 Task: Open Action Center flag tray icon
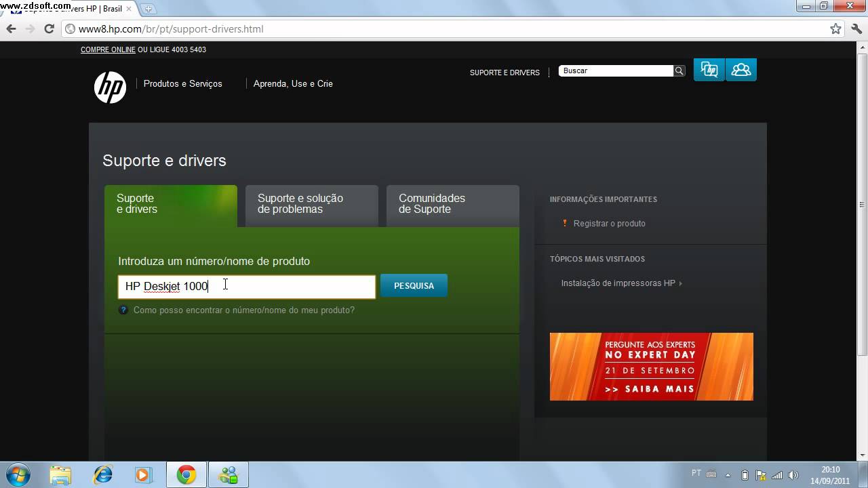(761, 475)
